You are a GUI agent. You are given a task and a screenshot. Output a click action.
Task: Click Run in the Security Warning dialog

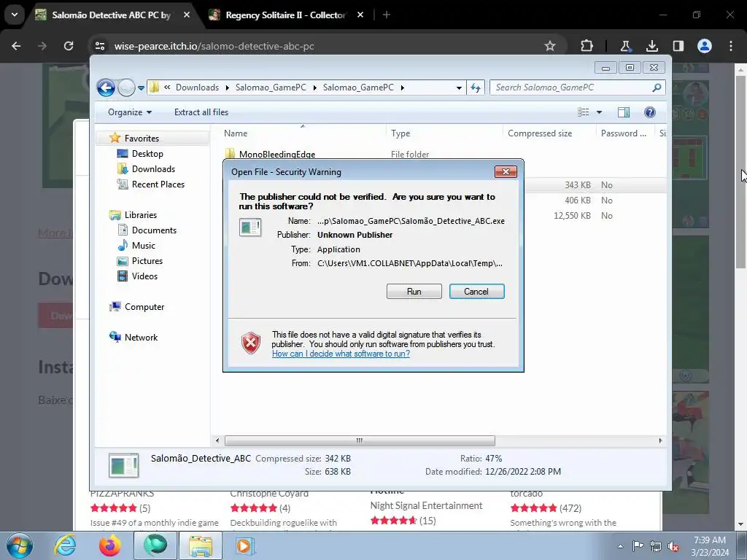point(414,292)
